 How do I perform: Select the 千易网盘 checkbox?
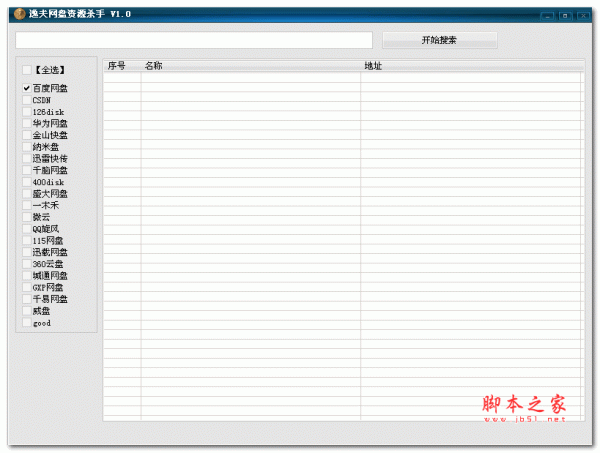26,299
